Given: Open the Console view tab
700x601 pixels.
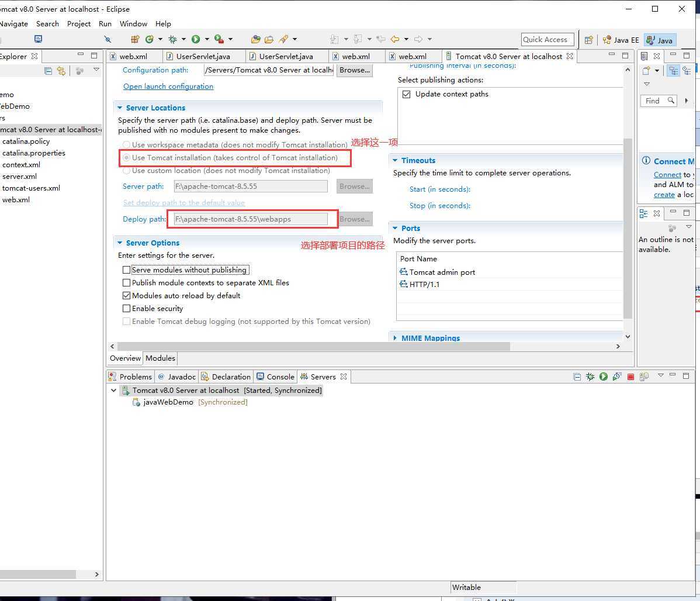Looking at the screenshot, I should (275, 377).
